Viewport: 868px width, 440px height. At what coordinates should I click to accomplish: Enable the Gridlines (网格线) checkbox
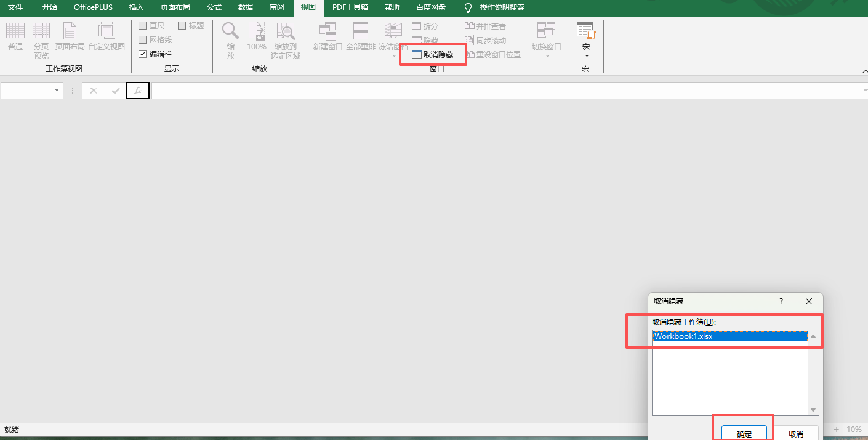(x=142, y=41)
